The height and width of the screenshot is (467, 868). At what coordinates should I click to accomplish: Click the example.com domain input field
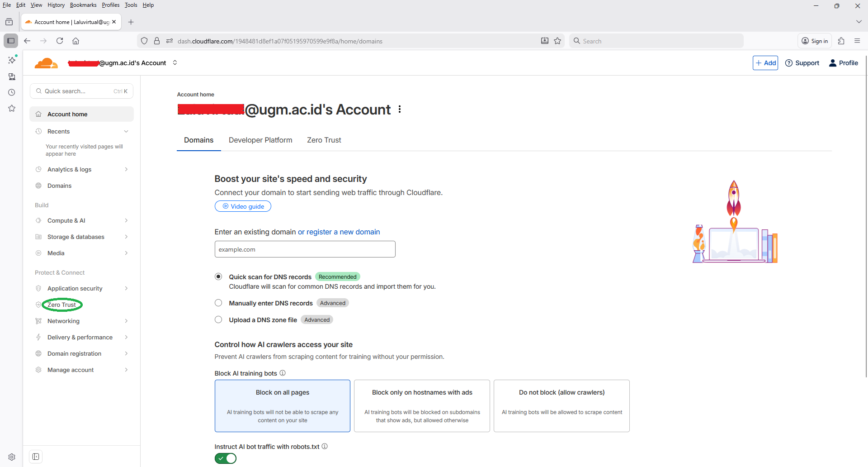point(305,249)
